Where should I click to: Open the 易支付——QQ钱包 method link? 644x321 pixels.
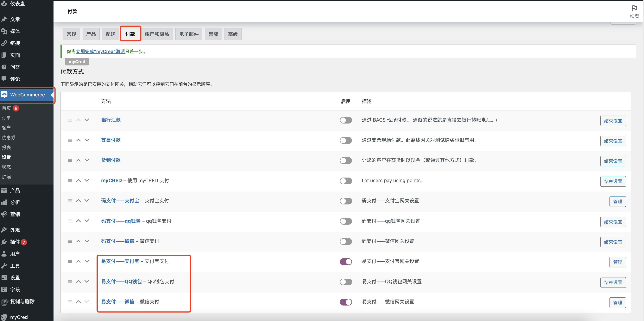coord(122,282)
